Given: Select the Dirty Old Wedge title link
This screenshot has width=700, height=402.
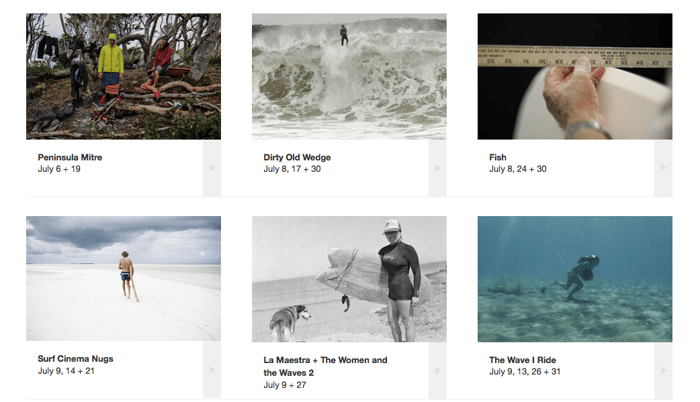Looking at the screenshot, I should (x=297, y=157).
